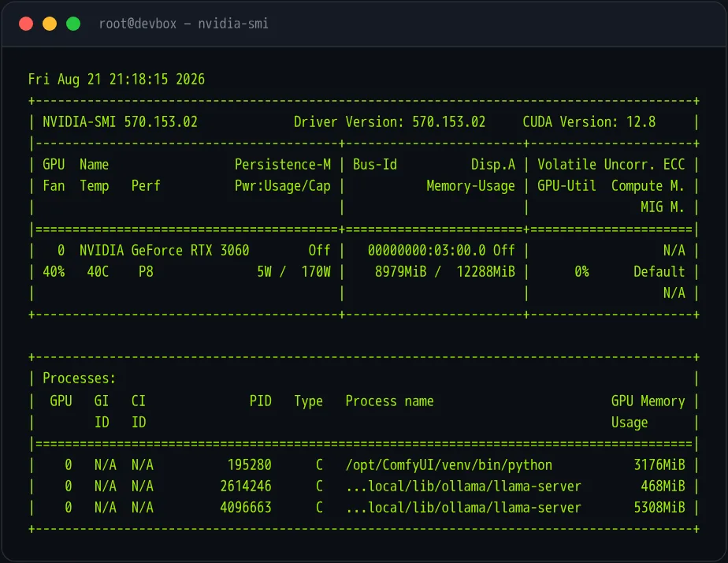This screenshot has height=563, width=728.
Task: Click memory used value '8979MiB'
Action: tap(401, 272)
